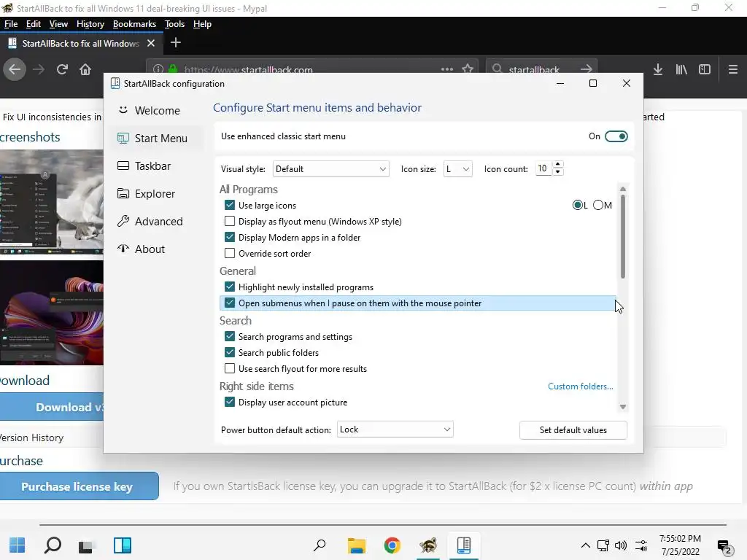Image resolution: width=747 pixels, height=560 pixels.
Task: Click Set default values button
Action: click(573, 430)
